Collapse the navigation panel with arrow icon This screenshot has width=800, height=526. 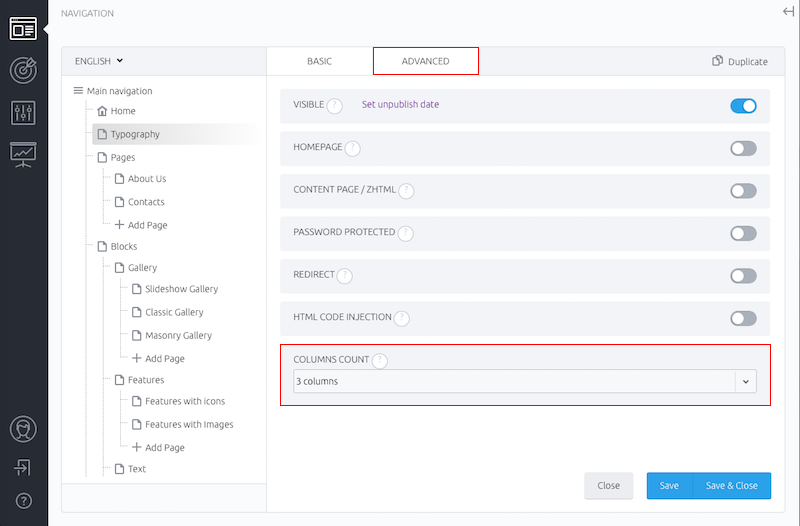pos(788,11)
